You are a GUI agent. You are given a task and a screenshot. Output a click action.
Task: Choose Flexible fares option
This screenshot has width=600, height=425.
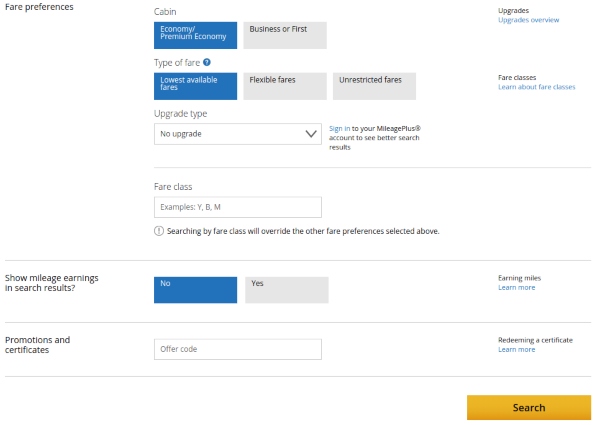(x=285, y=85)
